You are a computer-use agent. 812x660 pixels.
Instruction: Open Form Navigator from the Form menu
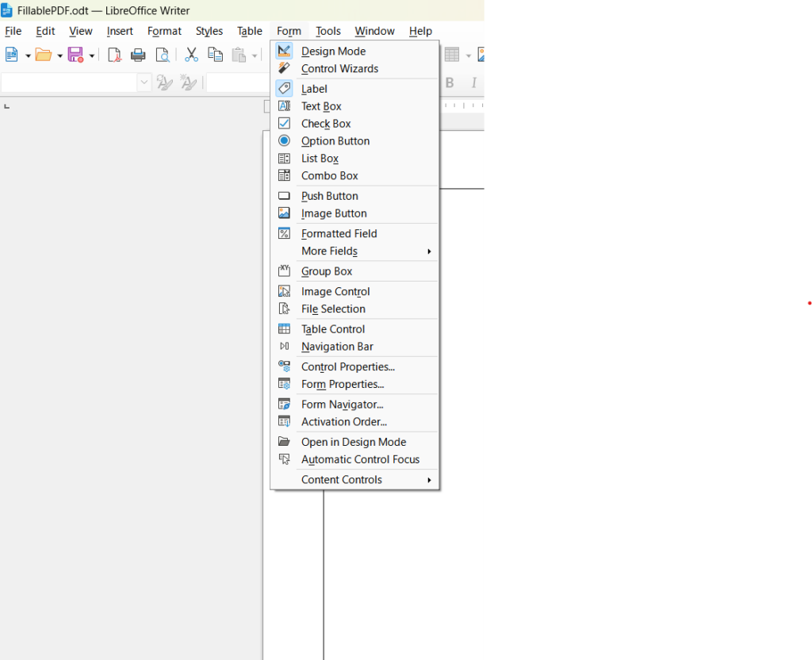(356, 405)
